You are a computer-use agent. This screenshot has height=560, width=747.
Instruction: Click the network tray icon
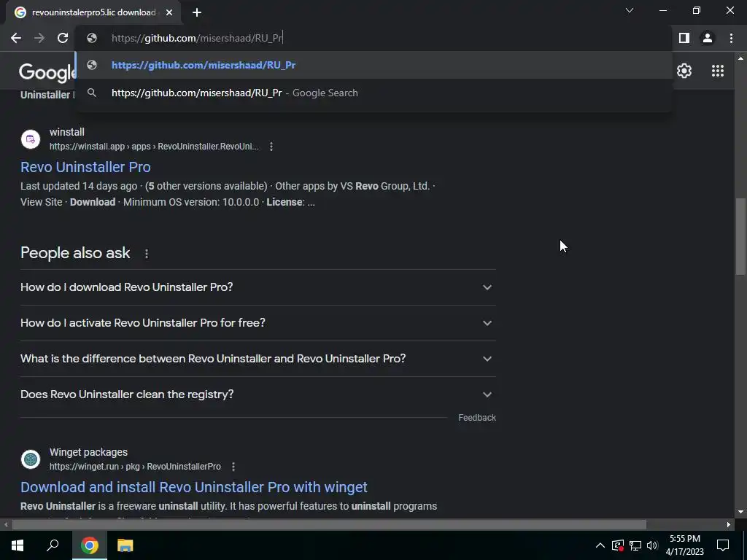pyautogui.click(x=635, y=545)
